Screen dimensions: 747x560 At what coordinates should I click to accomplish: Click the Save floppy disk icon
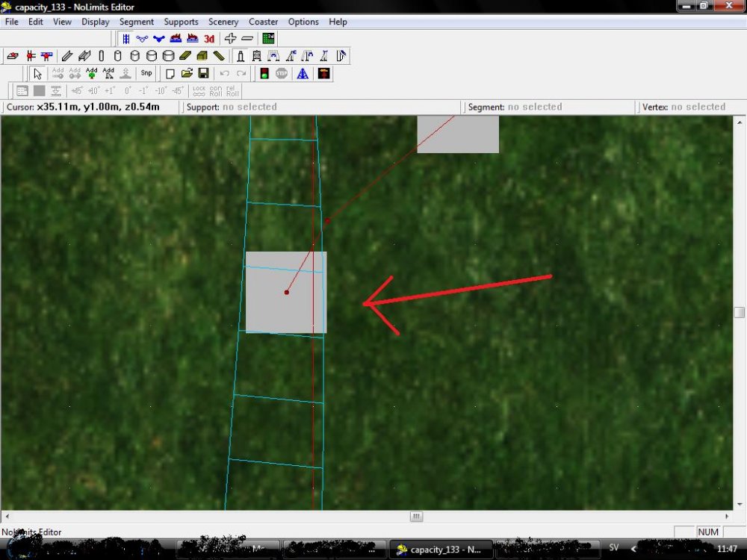(203, 73)
